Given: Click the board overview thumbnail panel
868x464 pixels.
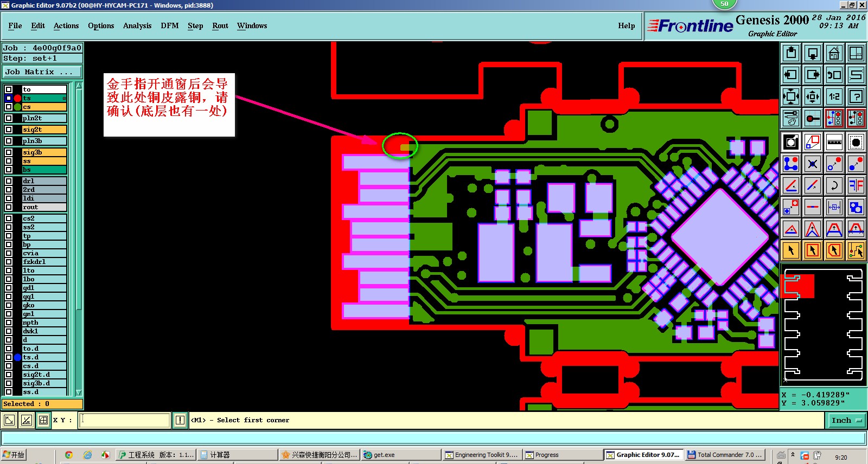Looking at the screenshot, I should tap(823, 324).
